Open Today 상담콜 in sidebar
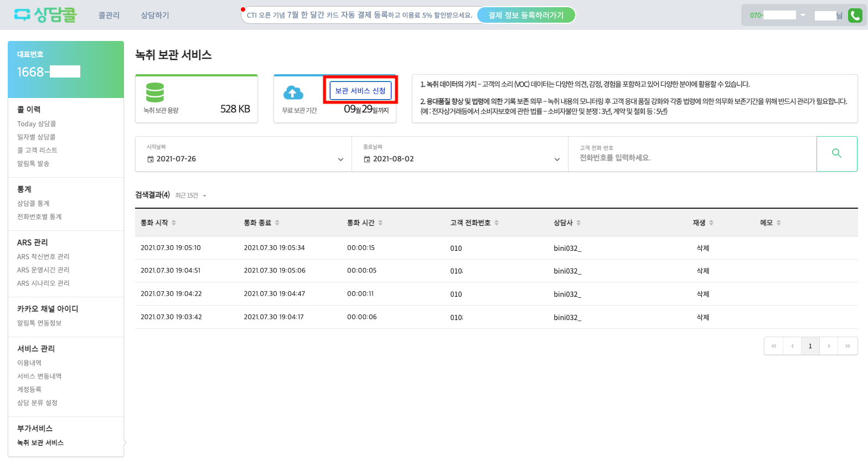Image resolution: width=868 pixels, height=469 pixels. [x=37, y=124]
